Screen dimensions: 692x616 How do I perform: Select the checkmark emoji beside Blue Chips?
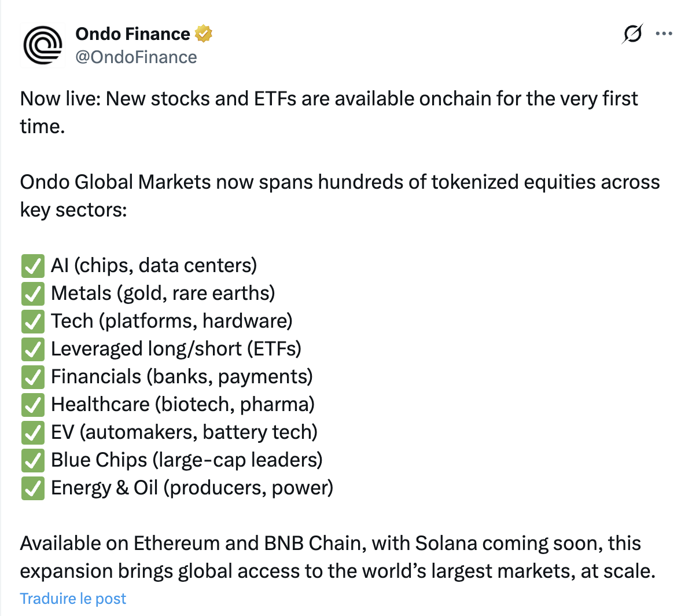point(33,460)
